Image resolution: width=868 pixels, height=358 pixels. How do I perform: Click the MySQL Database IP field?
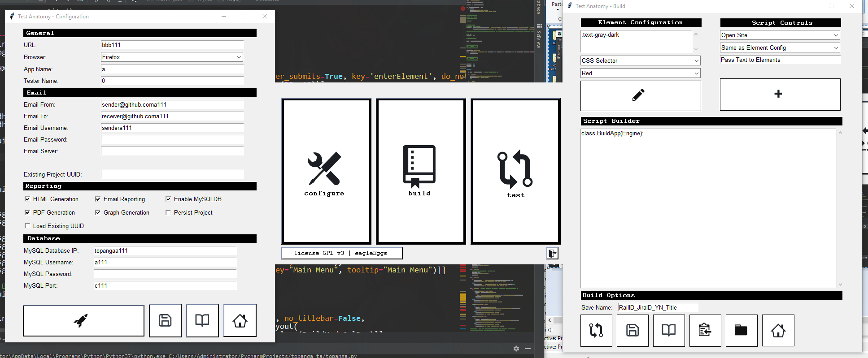(165, 250)
